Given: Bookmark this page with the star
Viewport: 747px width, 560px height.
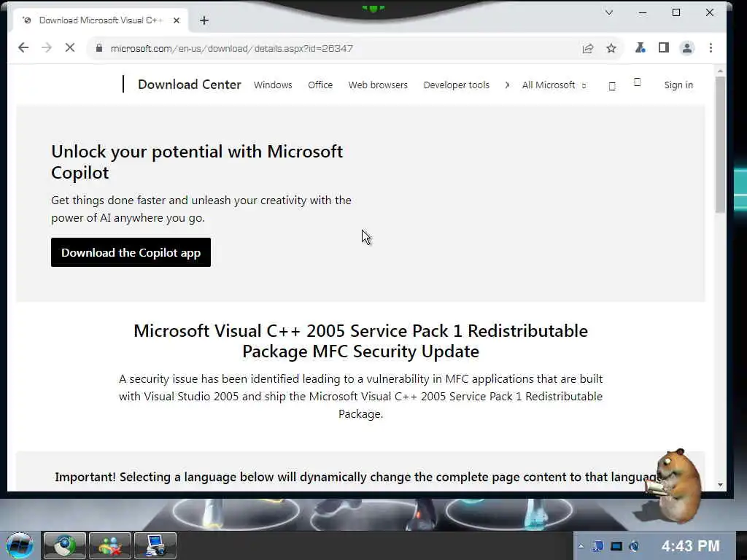Looking at the screenshot, I should point(611,48).
